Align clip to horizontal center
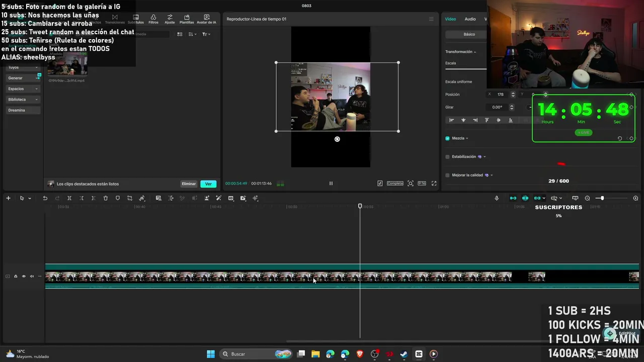The image size is (644, 362). click(463, 120)
